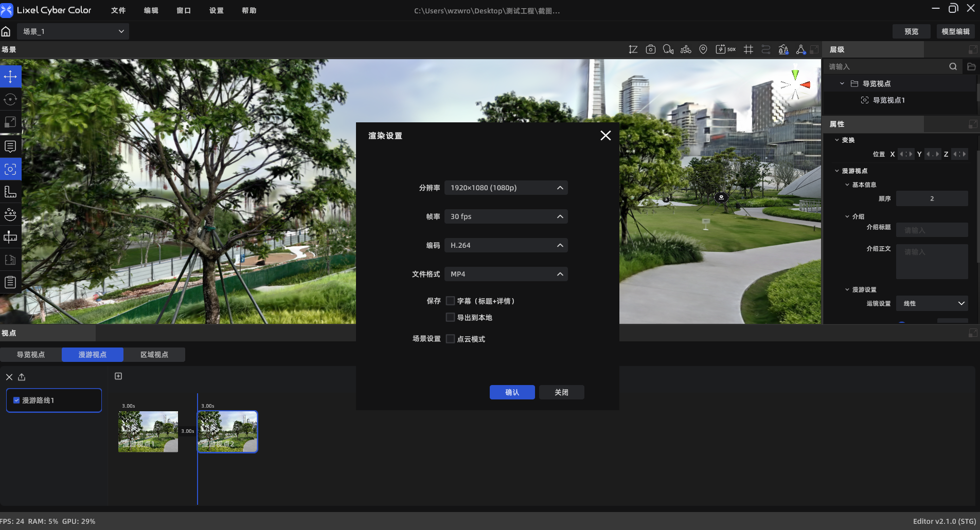This screenshot has width=980, height=530.
Task: Click the 确认 button
Action: 512,392
